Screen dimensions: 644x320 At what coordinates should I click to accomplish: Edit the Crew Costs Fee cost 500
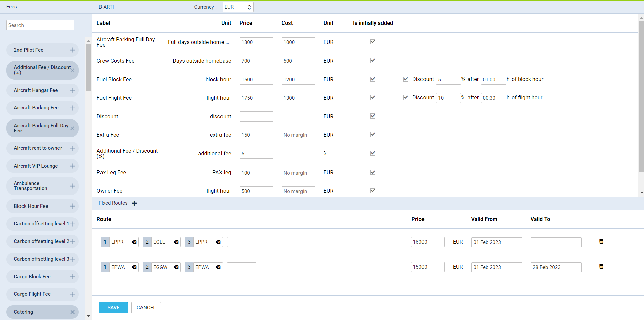tap(298, 61)
